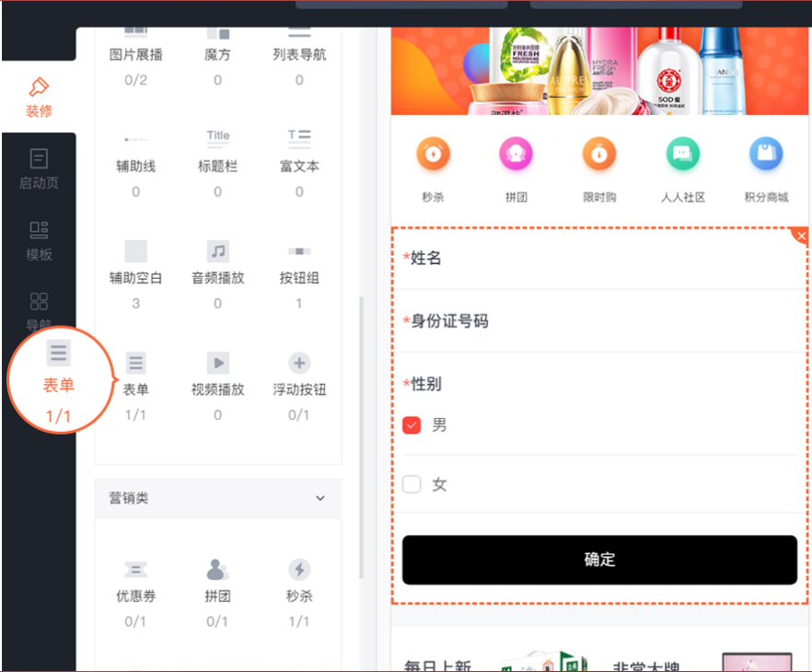Select the 表单 form component in grid
Screen dimensions: 812x672
(135, 388)
